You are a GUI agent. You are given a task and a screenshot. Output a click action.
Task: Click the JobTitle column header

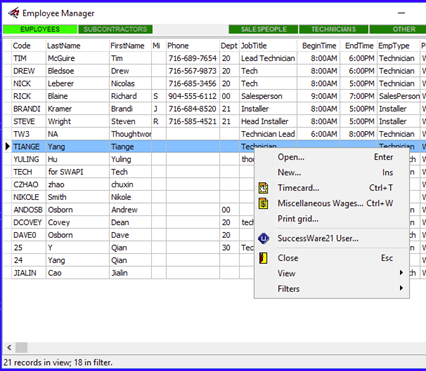[x=268, y=46]
